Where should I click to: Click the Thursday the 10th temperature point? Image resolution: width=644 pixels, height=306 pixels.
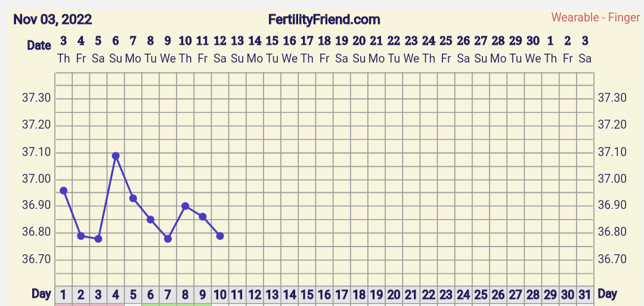185,206
